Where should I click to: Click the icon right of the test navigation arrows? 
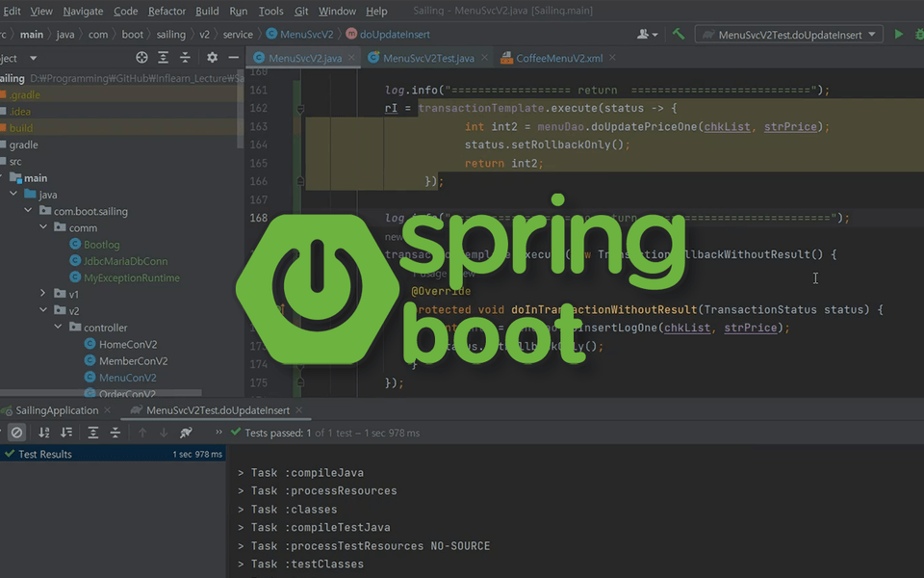[x=186, y=433]
